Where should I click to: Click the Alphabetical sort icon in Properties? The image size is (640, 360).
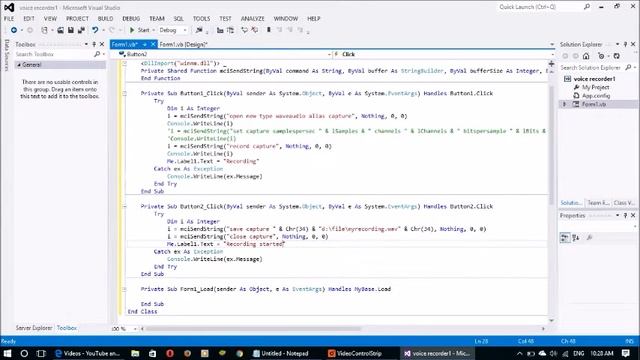(576, 238)
